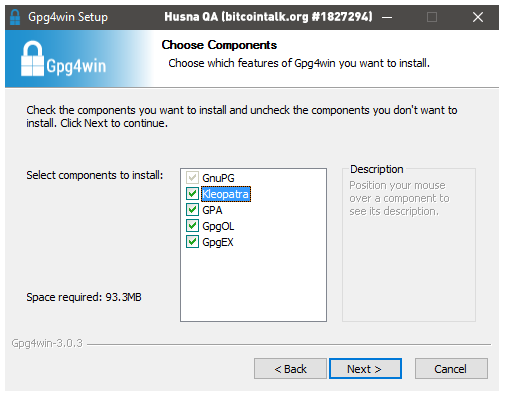Click empty area of components list
The height and width of the screenshot is (397, 505).
pos(253,283)
